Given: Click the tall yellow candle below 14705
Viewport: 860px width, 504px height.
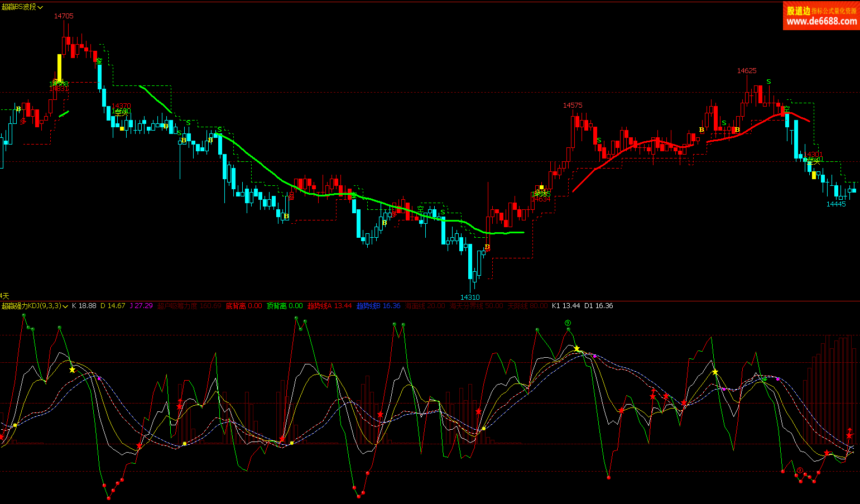Looking at the screenshot, I should tap(59, 68).
